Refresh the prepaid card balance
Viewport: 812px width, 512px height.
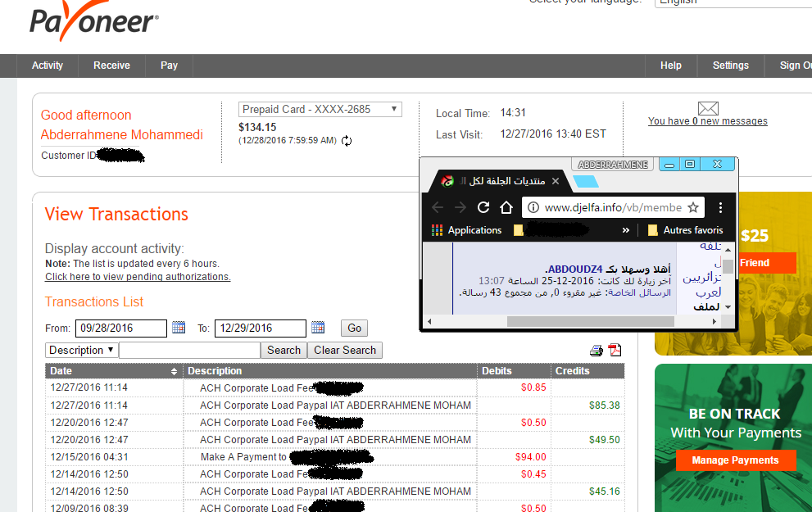tap(347, 141)
